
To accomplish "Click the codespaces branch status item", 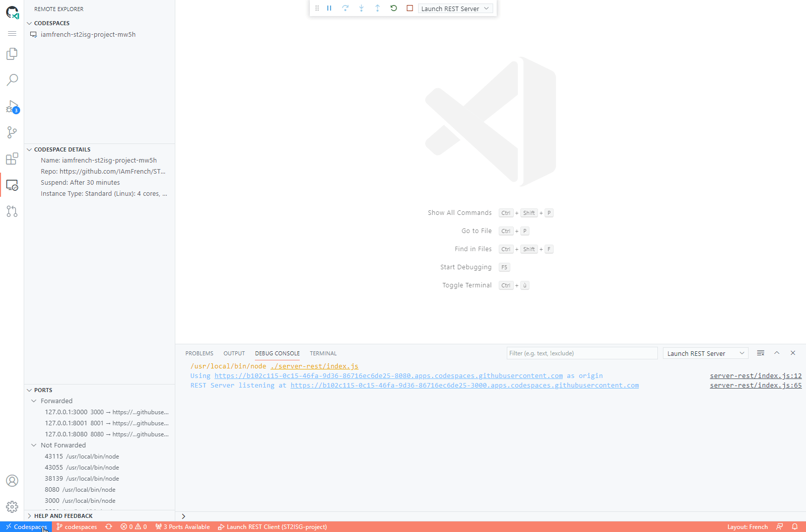I will pos(77,527).
